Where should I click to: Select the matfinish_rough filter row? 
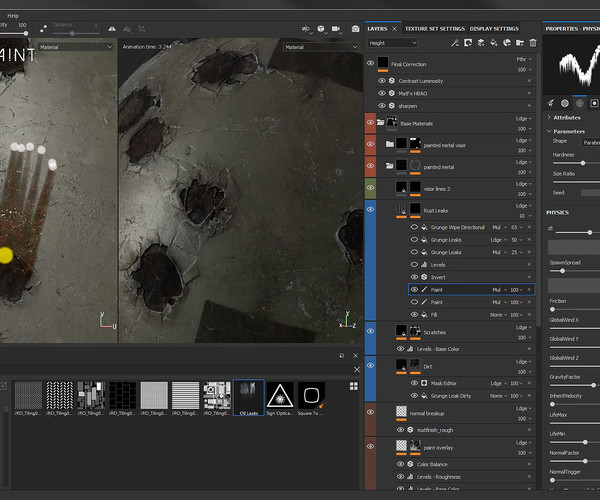coord(465,430)
